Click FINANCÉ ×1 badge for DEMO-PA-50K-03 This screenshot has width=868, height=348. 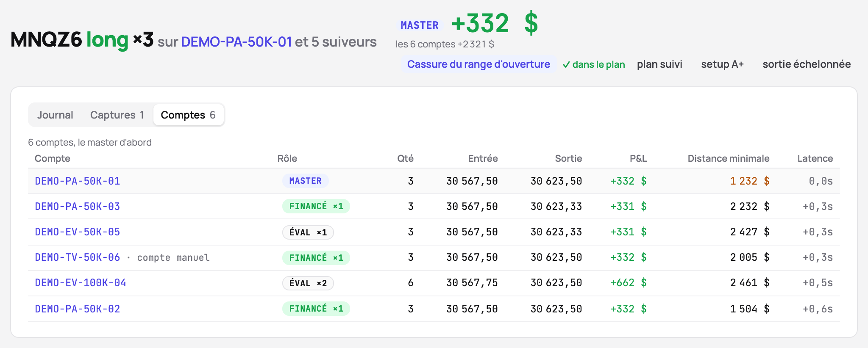click(316, 206)
